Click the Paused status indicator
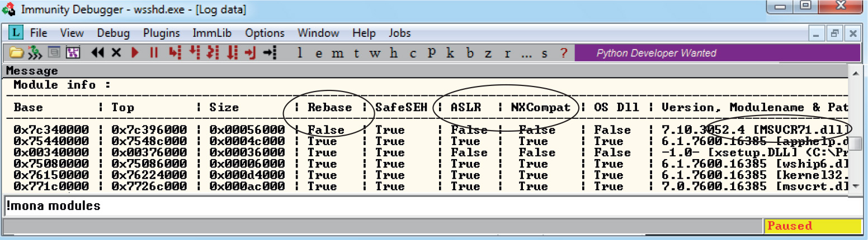The width and height of the screenshot is (868, 240). tap(813, 226)
